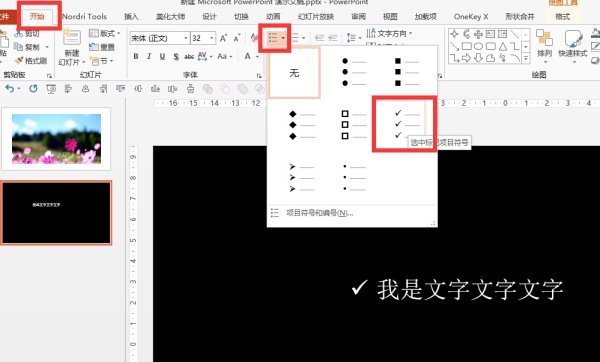This screenshot has height=362, width=600.
Task: Click the 复制 (Copy) button
Action: tap(27, 47)
